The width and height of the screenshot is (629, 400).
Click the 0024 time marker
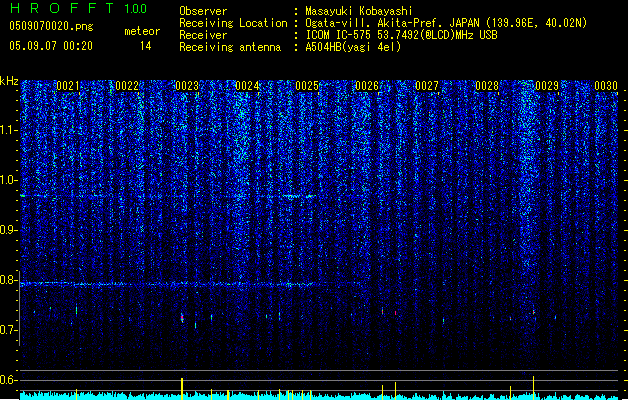(x=247, y=86)
